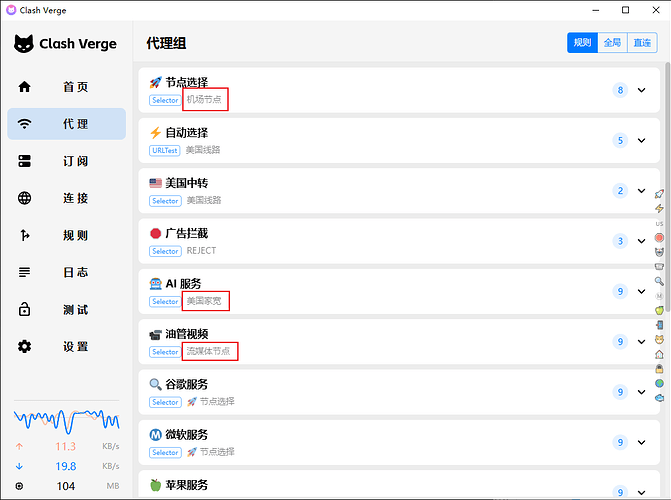
Task: Expand the AI 服务 group chevron
Action: (641, 292)
